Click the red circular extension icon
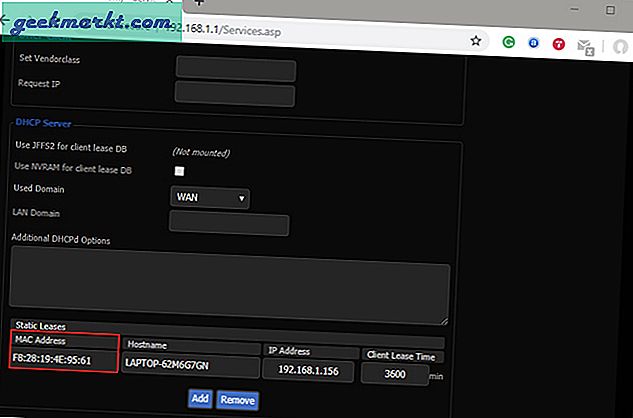 pos(560,42)
